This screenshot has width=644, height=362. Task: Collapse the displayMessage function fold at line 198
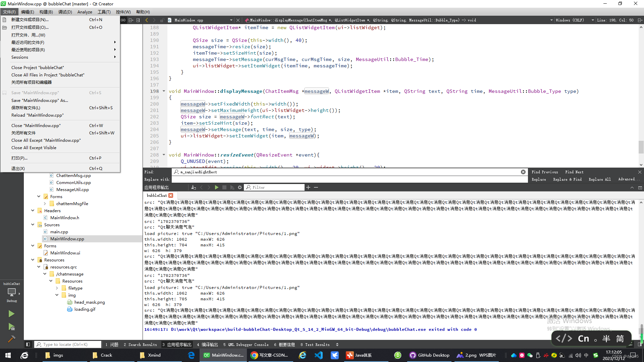tap(164, 91)
